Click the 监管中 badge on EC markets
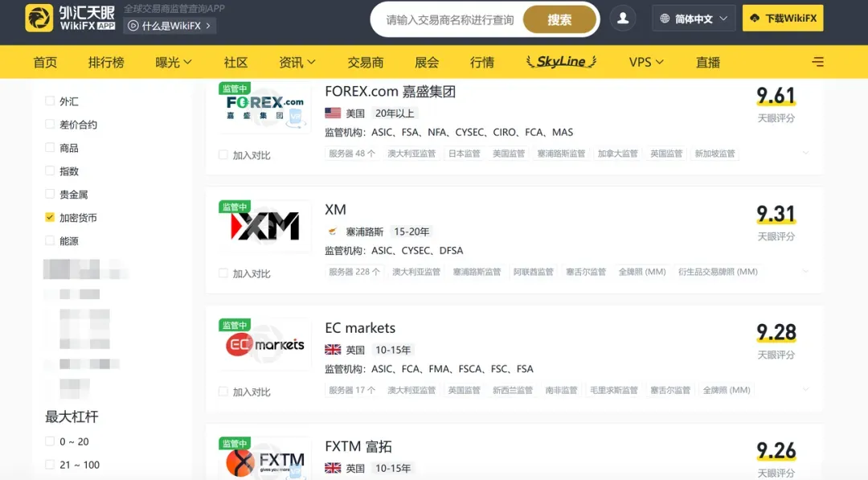This screenshot has height=480, width=868. tap(235, 325)
